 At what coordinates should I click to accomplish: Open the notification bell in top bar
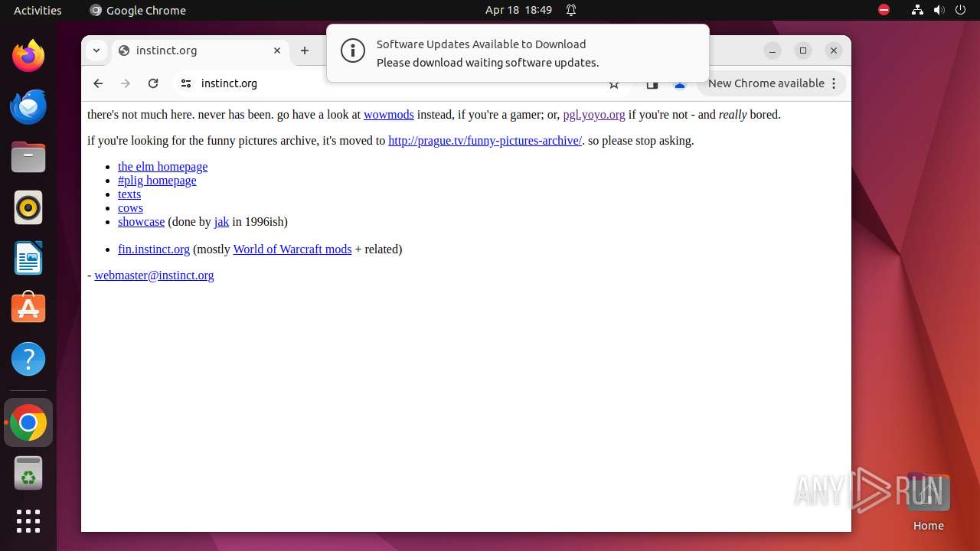click(x=571, y=10)
